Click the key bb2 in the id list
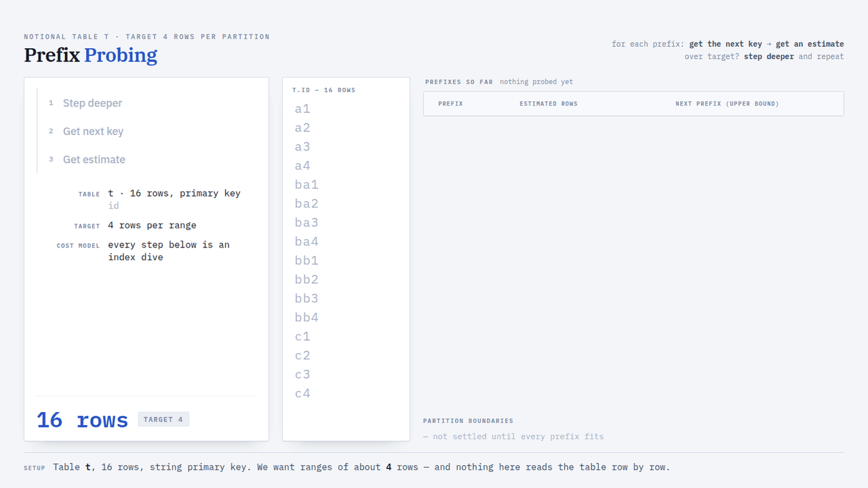Viewport: 868px width, 488px height. (x=307, y=279)
